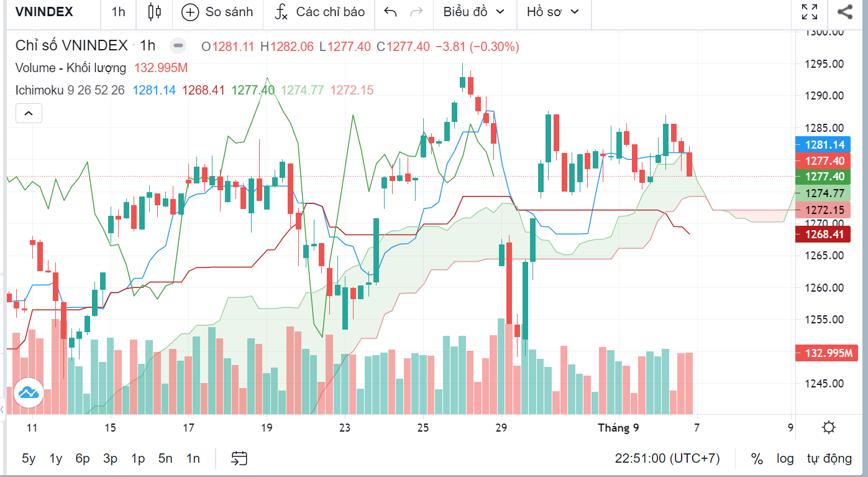Click the cloud logo badge
868x477 pixels.
point(29,393)
